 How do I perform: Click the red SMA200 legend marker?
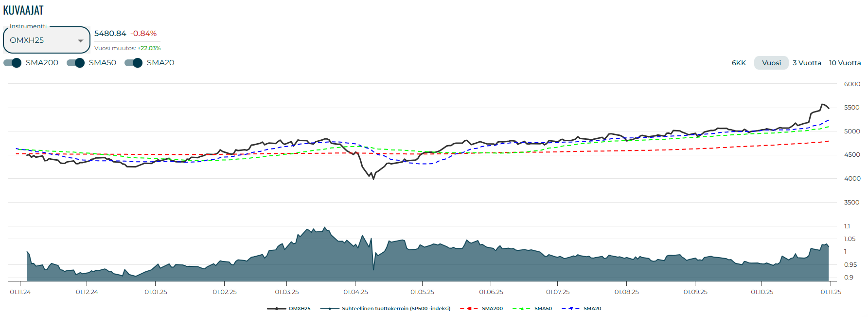pos(469,309)
